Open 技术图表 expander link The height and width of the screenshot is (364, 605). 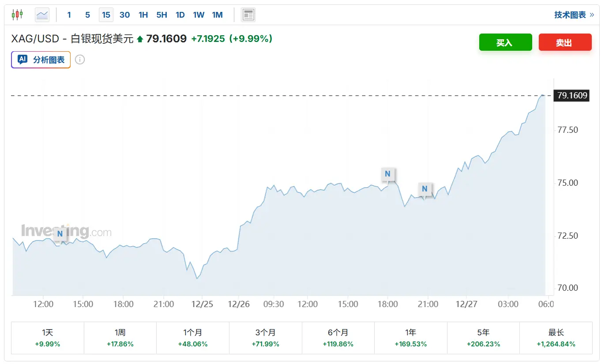(574, 15)
